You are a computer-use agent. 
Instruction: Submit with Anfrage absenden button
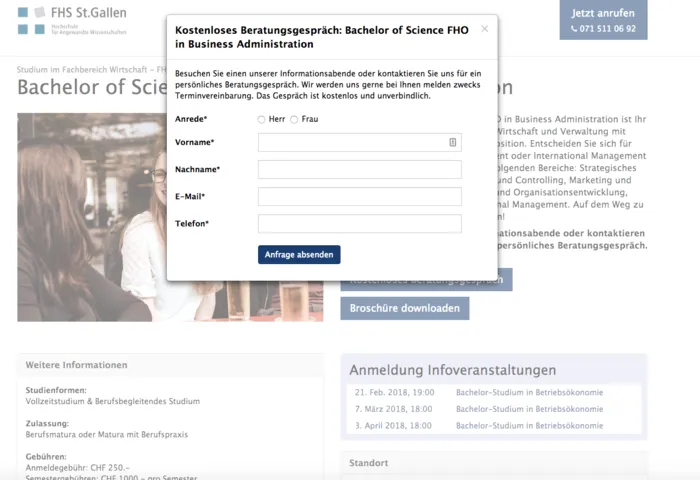point(299,255)
